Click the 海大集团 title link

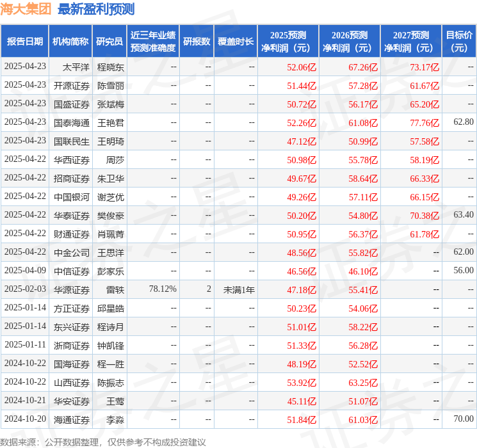click(x=26, y=9)
